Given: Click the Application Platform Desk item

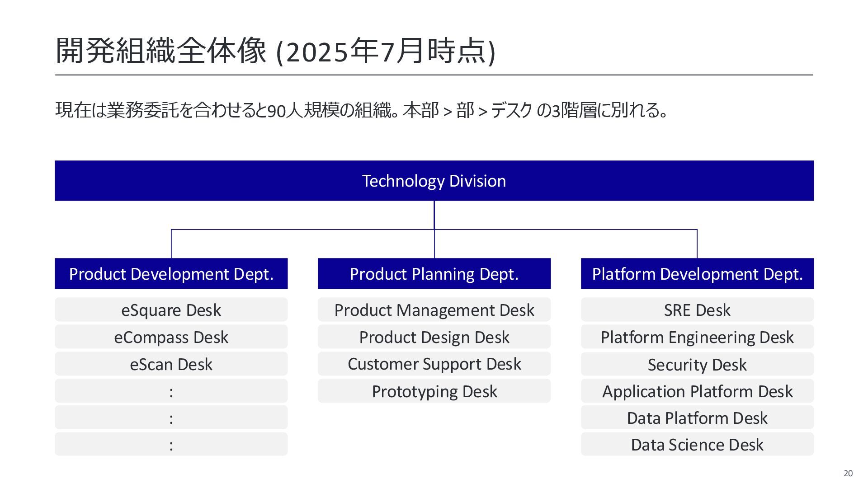Looking at the screenshot, I should [x=697, y=391].
